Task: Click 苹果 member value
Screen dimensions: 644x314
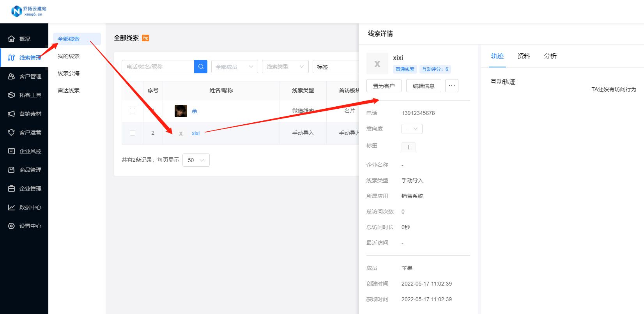Action: coord(407,268)
